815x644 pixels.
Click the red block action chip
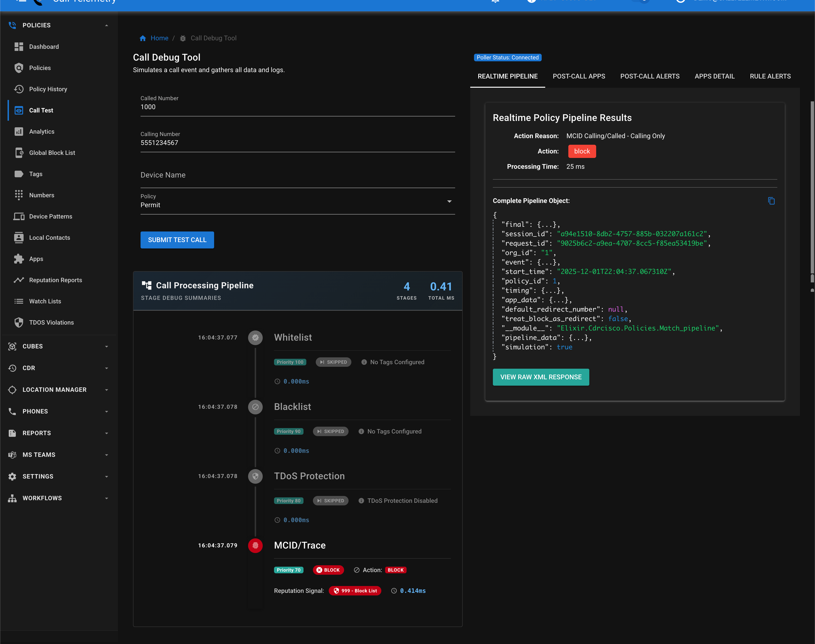tap(582, 151)
